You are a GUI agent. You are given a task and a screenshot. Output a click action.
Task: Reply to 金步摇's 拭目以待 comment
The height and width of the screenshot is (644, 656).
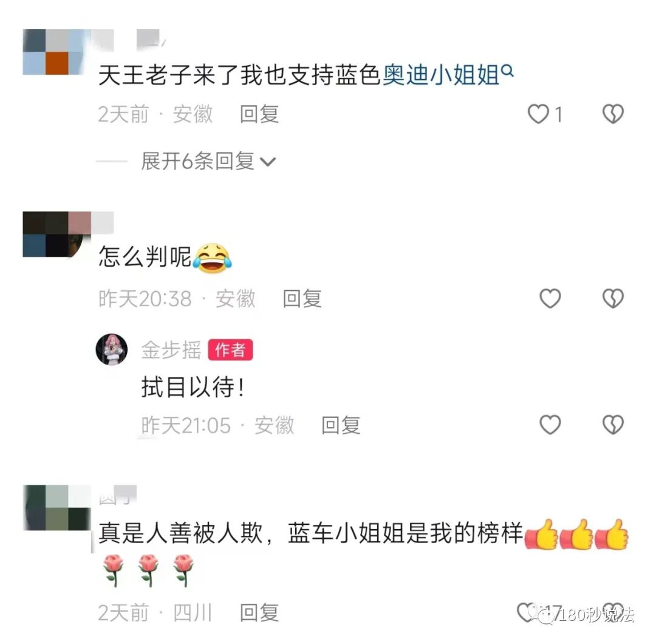click(341, 425)
